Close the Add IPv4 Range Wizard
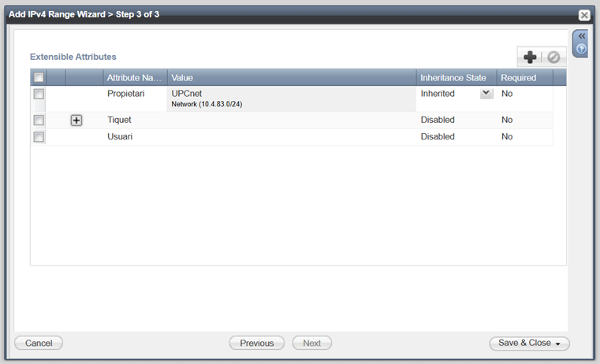 [584, 15]
